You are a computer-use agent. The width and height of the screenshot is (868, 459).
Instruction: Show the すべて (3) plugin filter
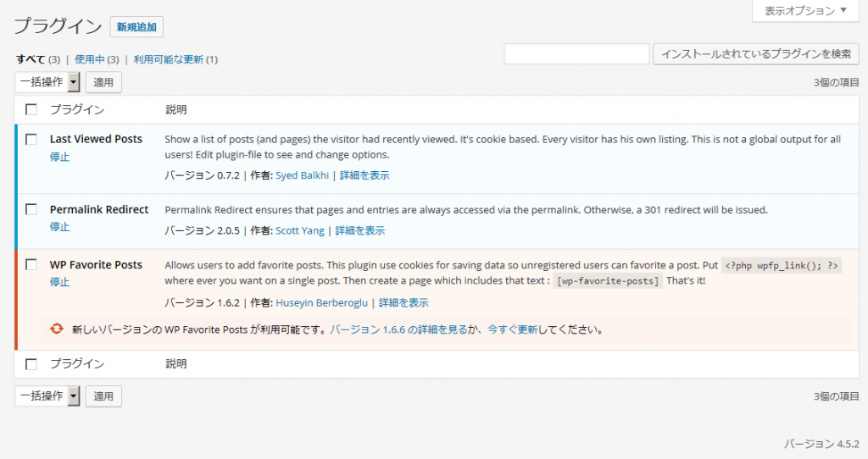(37, 59)
